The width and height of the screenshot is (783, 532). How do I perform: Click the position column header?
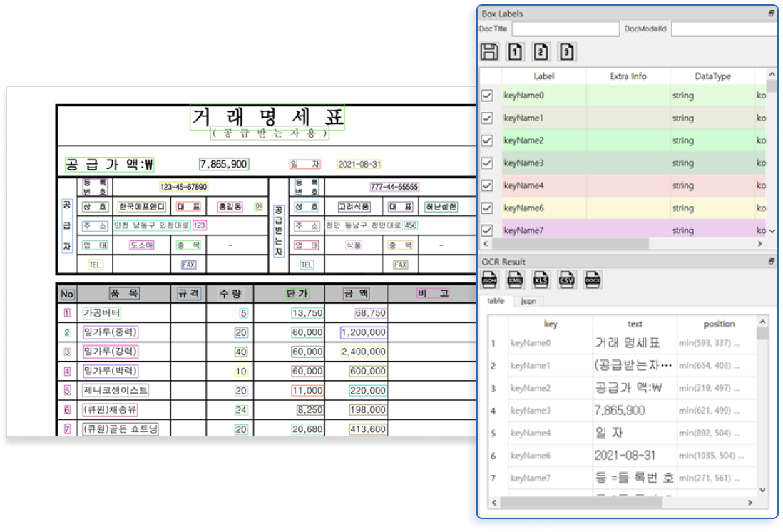click(718, 324)
